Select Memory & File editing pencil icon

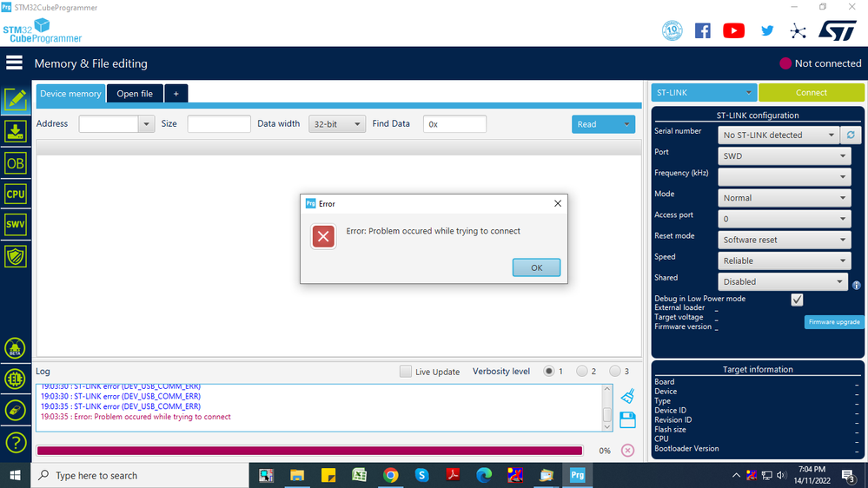coord(15,100)
